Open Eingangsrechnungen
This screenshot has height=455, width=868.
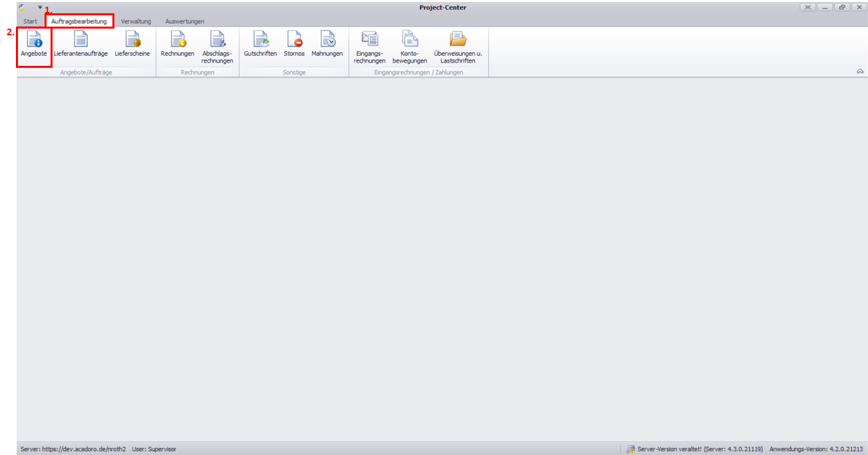point(369,47)
